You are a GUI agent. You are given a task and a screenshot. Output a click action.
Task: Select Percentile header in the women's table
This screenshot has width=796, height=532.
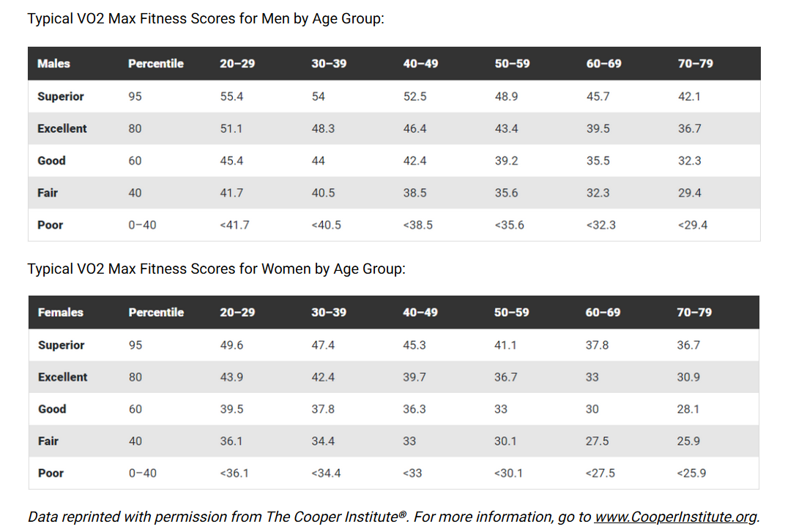[x=156, y=312]
